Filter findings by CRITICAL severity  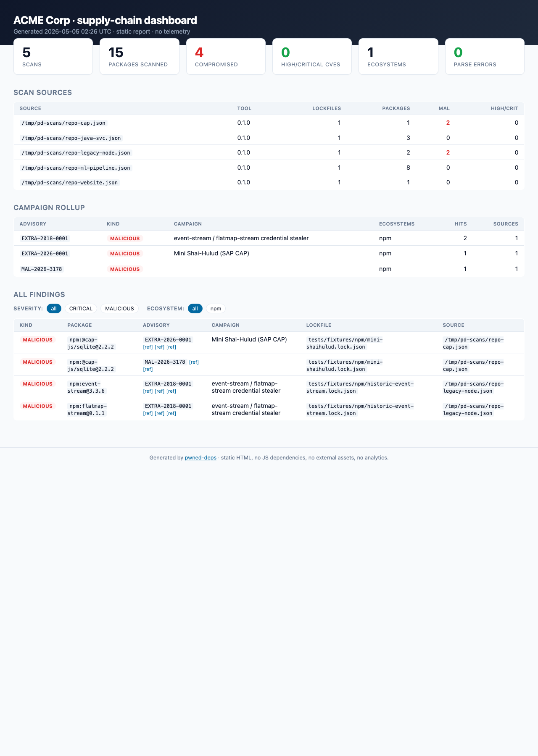(x=81, y=309)
